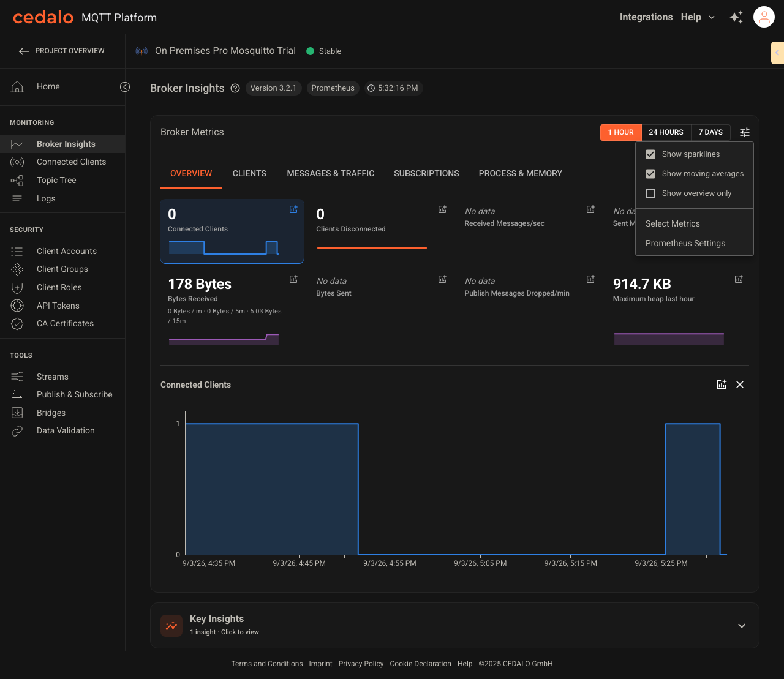Click chart icon on Publish Messages Dropped card
784x679 pixels.
point(590,279)
